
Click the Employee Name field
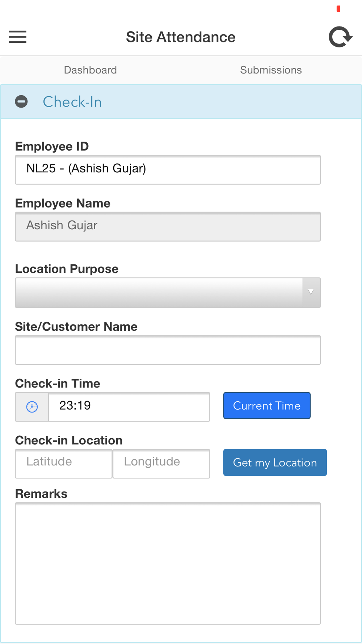tap(168, 227)
